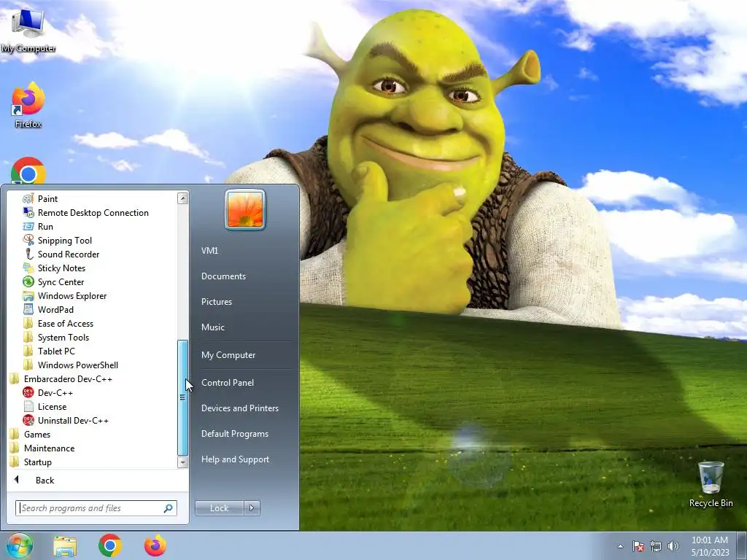Open File Explorer from taskbar
This screenshot has width=747, height=560.
[65, 545]
